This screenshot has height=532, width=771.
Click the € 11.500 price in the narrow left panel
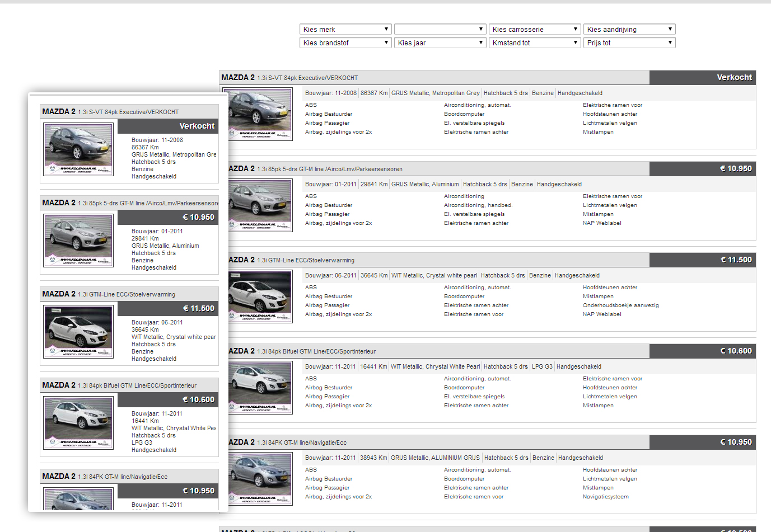199,309
